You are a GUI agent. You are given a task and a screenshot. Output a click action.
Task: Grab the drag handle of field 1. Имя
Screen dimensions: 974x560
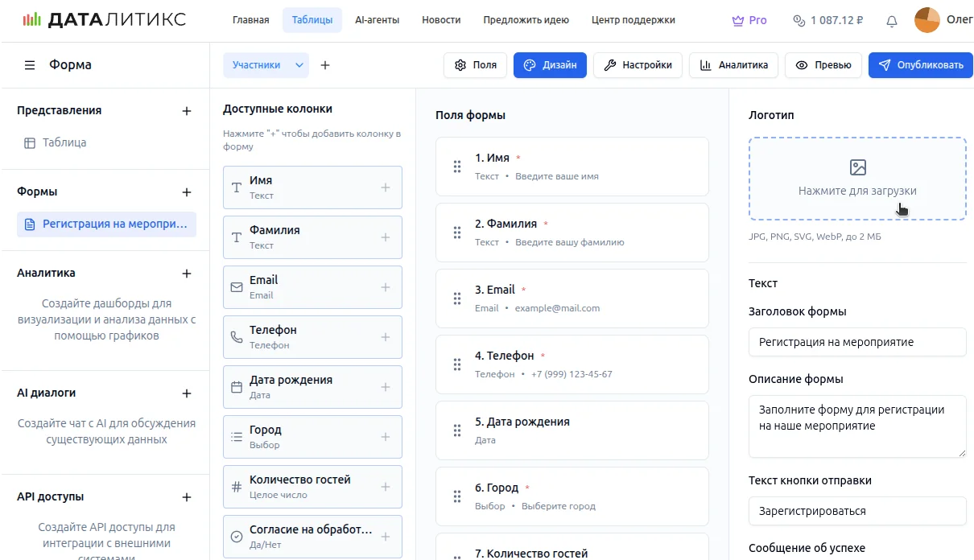tap(457, 167)
